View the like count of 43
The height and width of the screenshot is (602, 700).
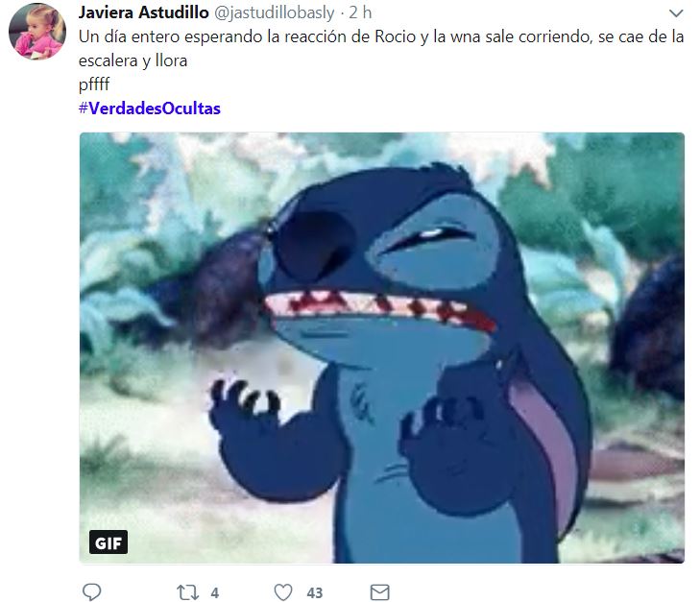pos(315,593)
